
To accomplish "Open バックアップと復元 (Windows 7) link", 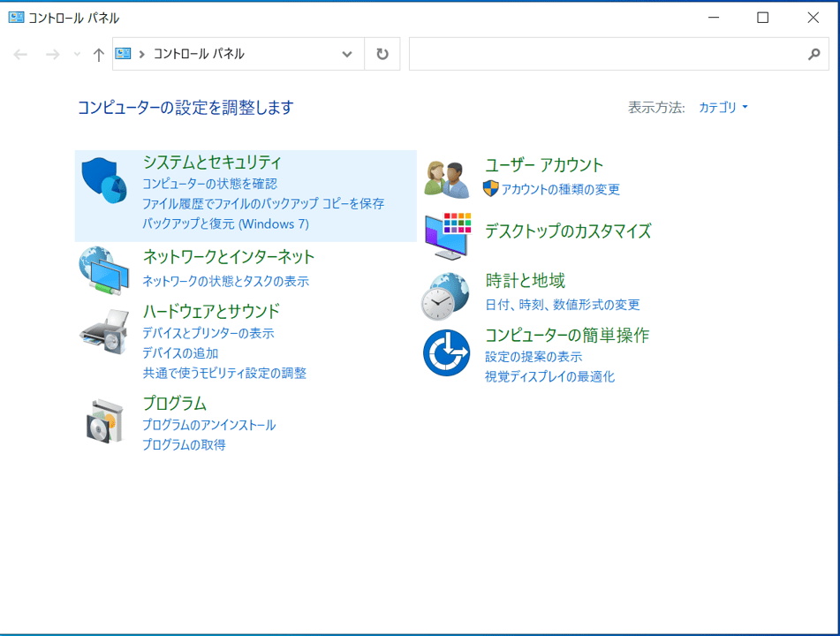I will (225, 223).
